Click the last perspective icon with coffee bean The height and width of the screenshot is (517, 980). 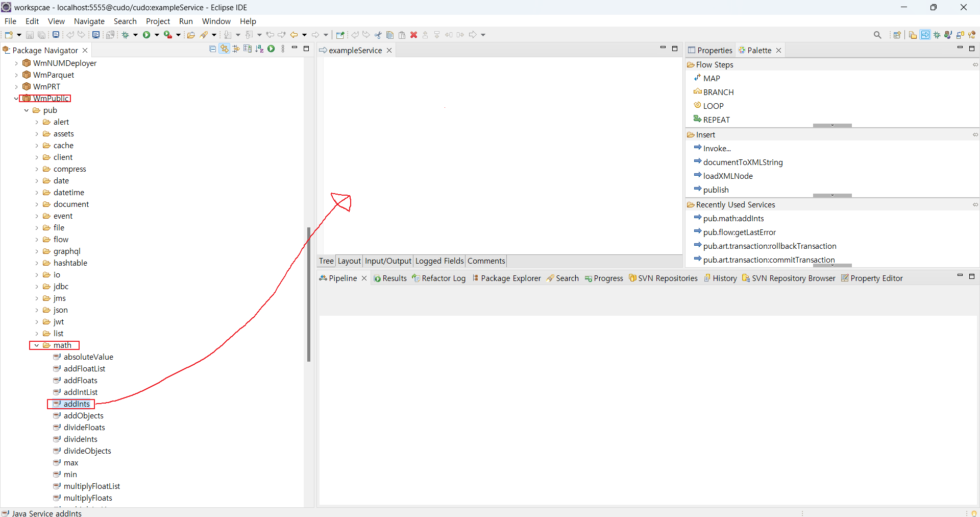point(972,35)
